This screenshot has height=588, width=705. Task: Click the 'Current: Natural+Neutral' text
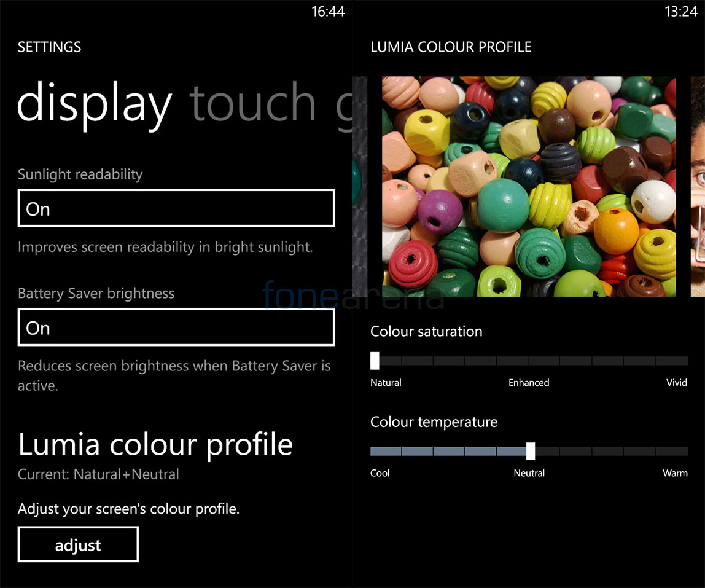(x=98, y=474)
